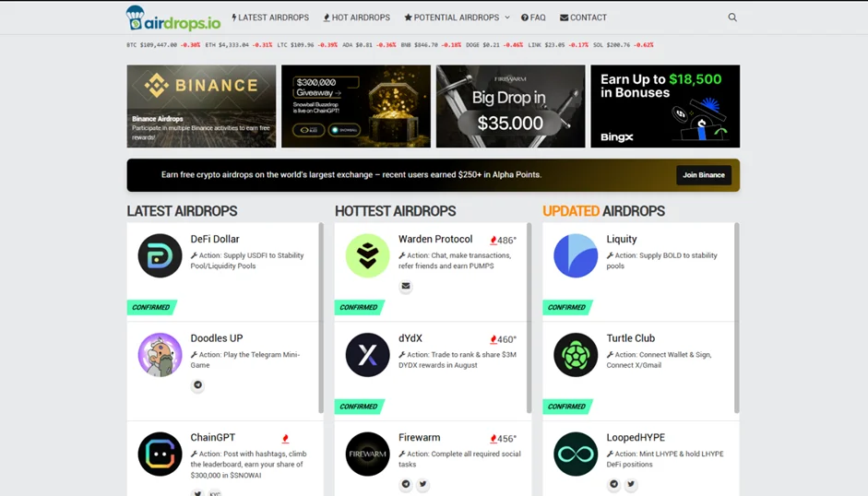Click the Hottest Airdrops list scrollbar

click(529, 318)
